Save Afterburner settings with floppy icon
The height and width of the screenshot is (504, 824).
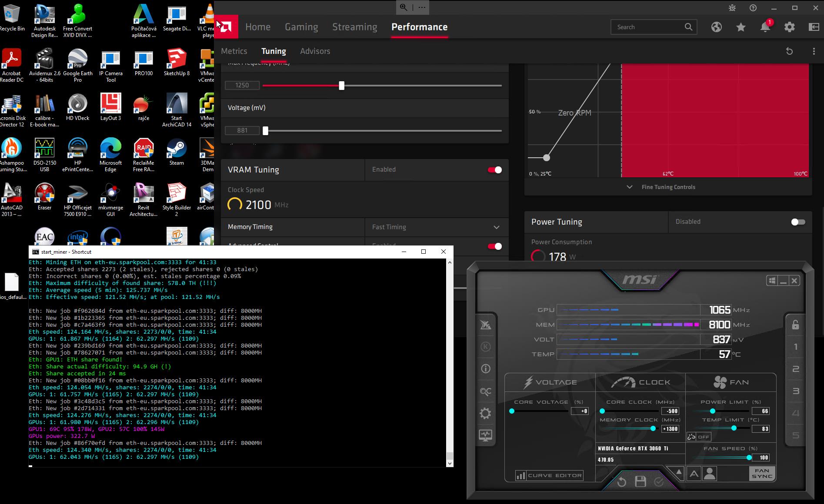[x=641, y=481]
